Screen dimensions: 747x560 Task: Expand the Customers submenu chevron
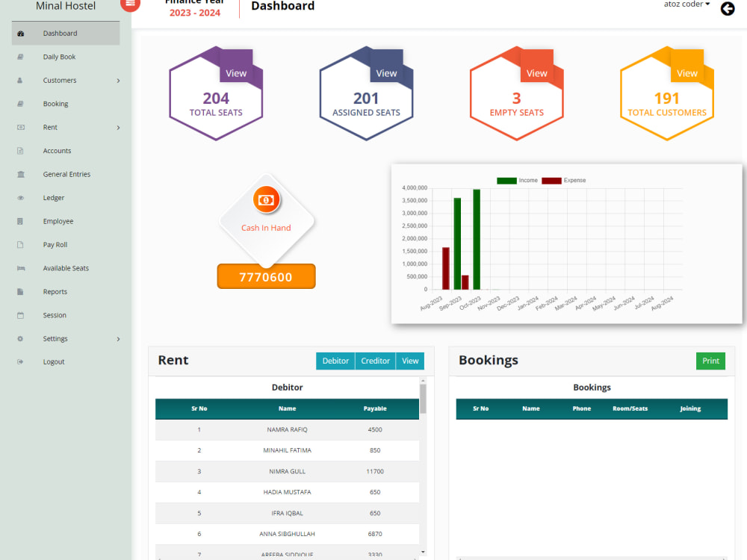pyautogui.click(x=118, y=81)
